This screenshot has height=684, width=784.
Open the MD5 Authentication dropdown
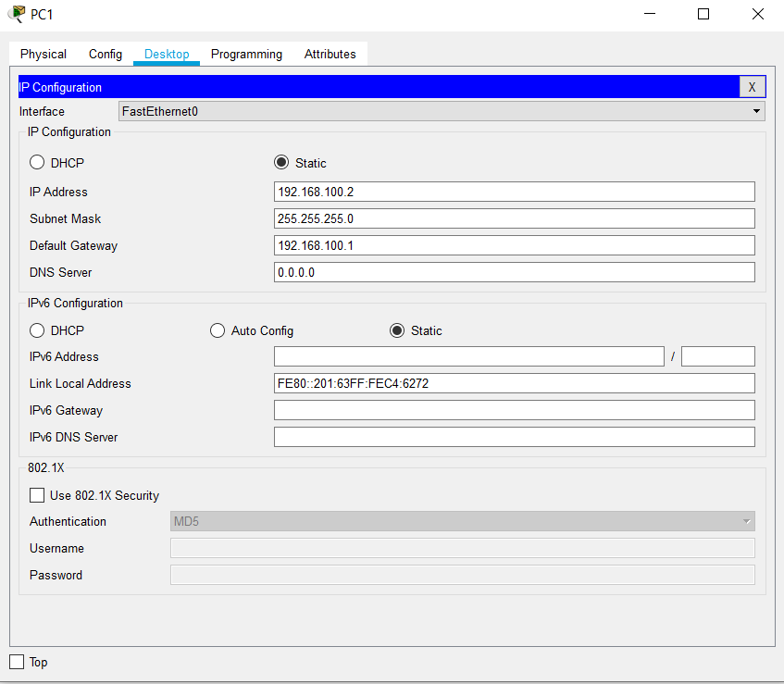click(x=746, y=521)
